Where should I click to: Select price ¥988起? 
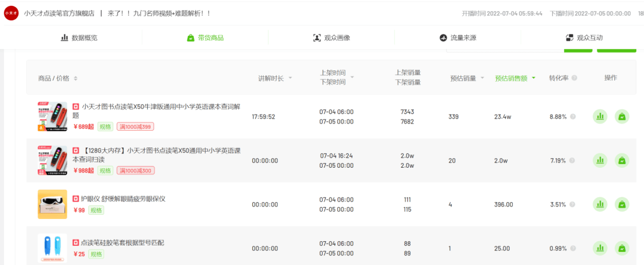[x=83, y=171]
